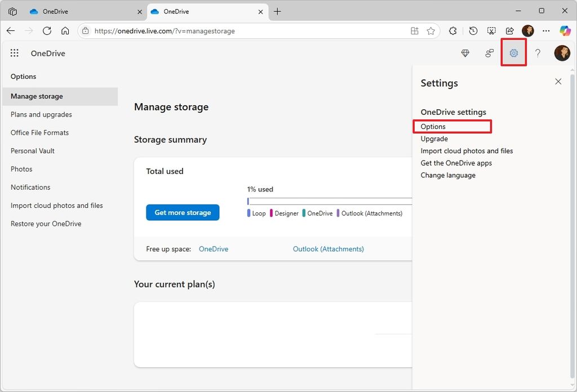
Task: Click the Loop legend color swatch
Action: (248, 213)
